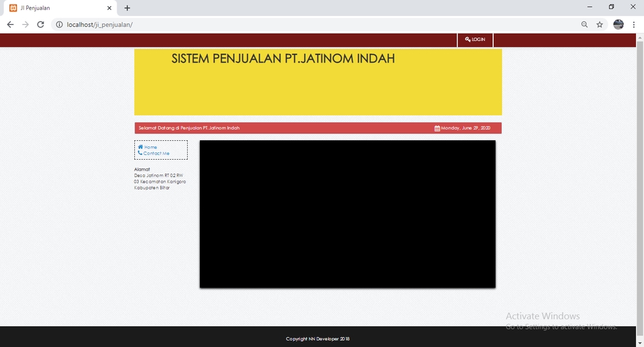644x347 pixels.
Task: Click the address bar URL localhost/ji_penjualan/
Action: tap(100, 25)
